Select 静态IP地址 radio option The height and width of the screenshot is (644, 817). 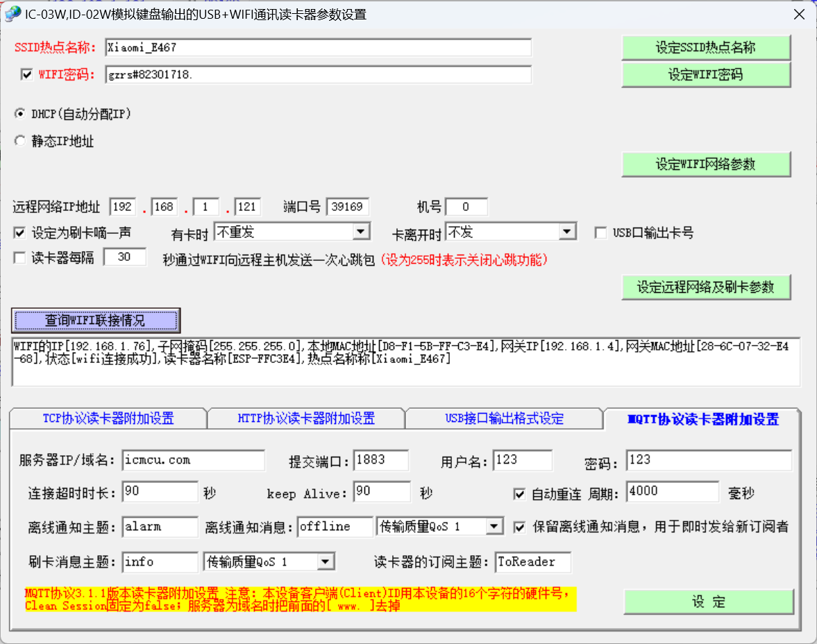20,142
